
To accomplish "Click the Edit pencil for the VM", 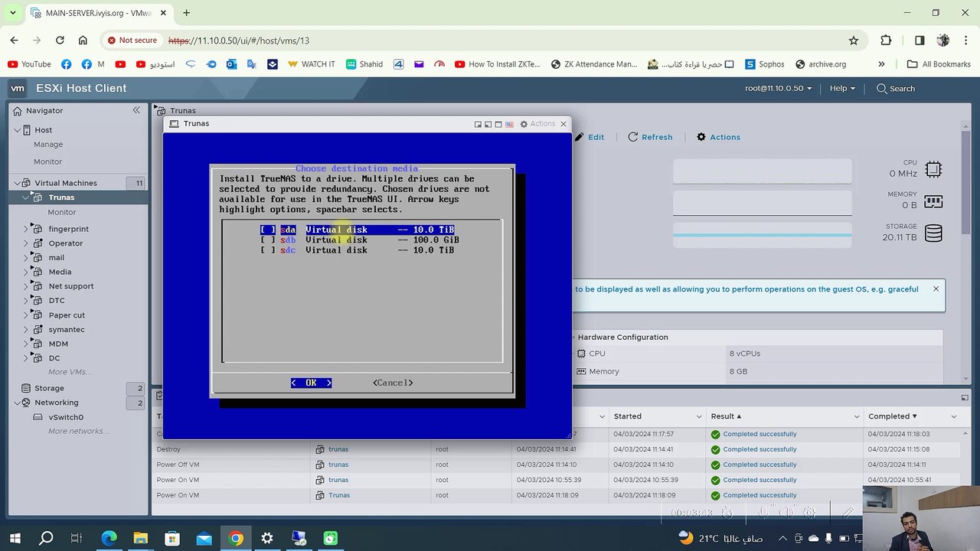I will tap(580, 137).
